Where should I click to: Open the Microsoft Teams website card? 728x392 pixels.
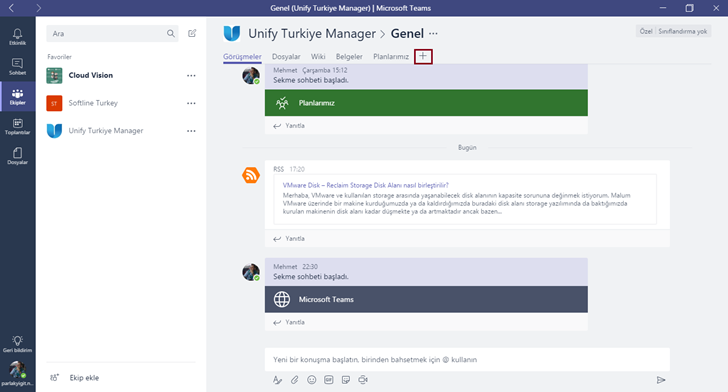426,299
